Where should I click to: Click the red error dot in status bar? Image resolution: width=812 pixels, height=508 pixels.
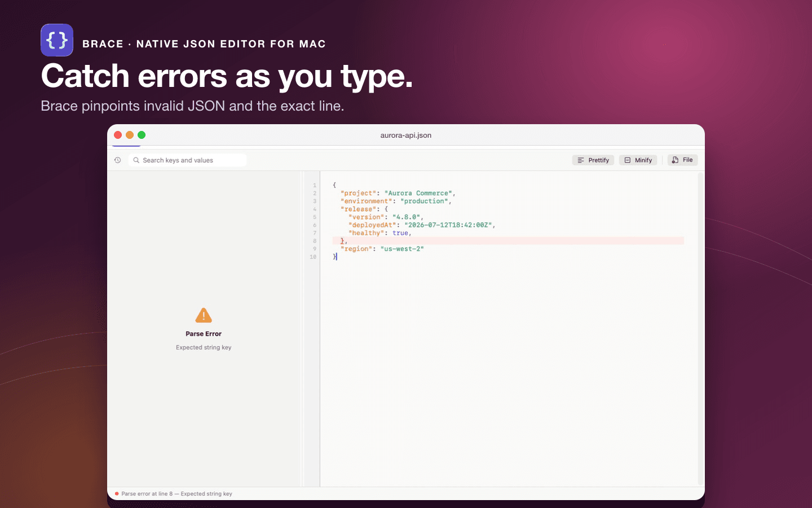[x=117, y=494]
